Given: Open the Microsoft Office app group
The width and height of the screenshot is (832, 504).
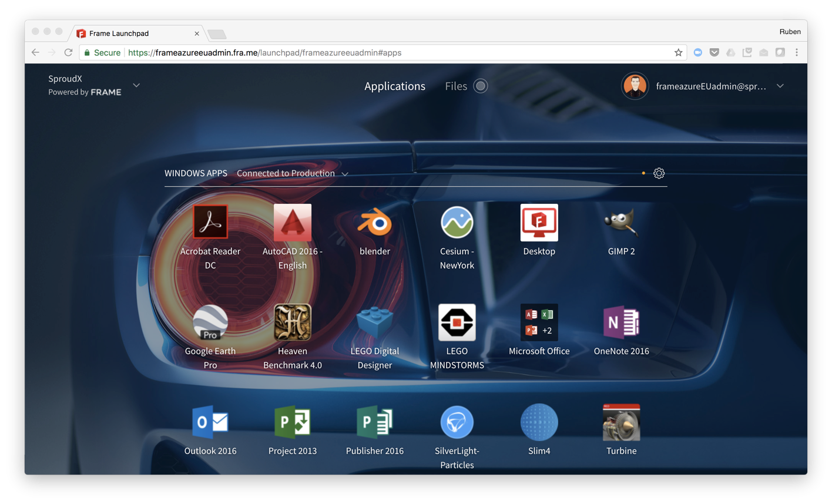Looking at the screenshot, I should coord(539,322).
